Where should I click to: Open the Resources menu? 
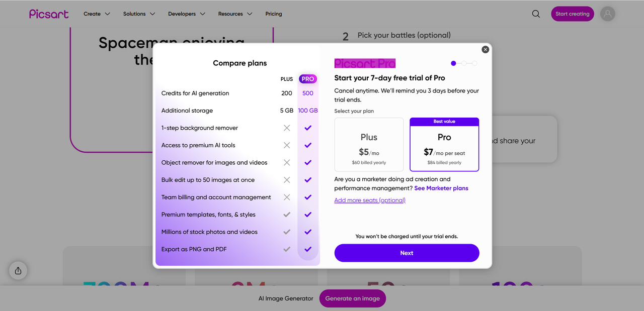point(235,14)
